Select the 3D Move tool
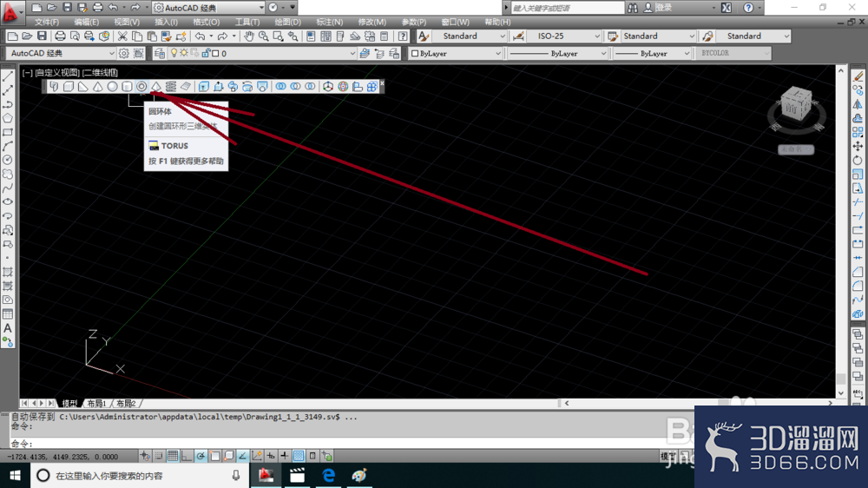868x488 pixels. click(x=328, y=87)
